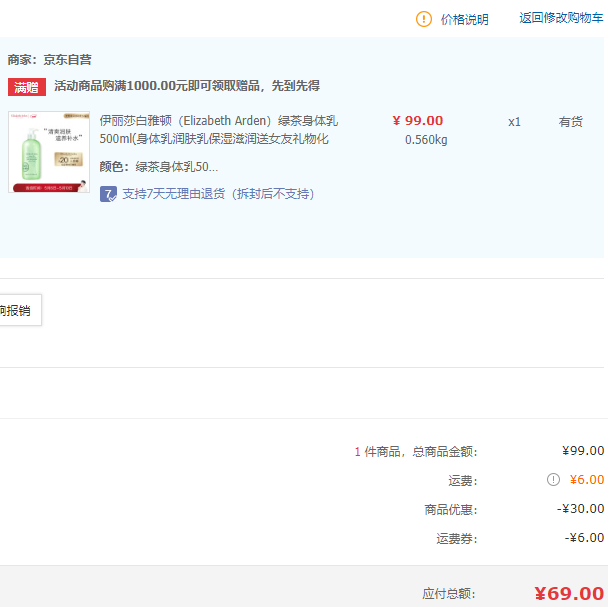Click the red item price ¥ 99.00
The image size is (608, 607).
(x=417, y=121)
